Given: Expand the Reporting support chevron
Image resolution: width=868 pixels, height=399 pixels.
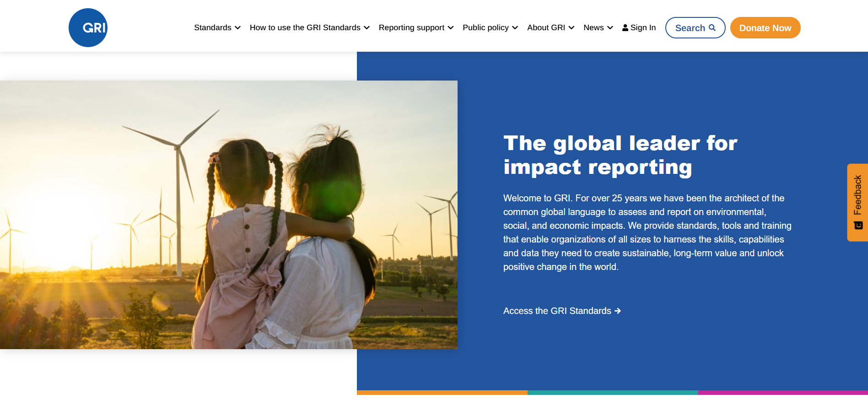Looking at the screenshot, I should (451, 28).
